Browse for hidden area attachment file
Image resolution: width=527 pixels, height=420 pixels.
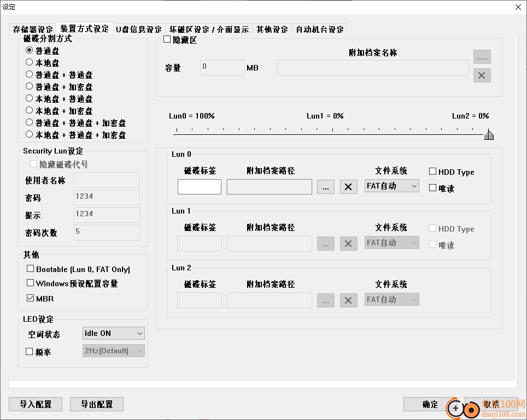tap(482, 57)
